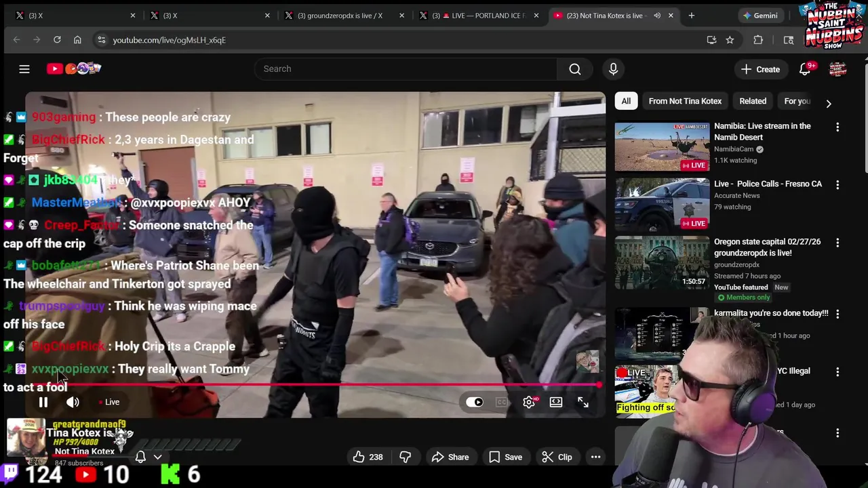Open options for Police Calls Fresno video
This screenshot has height=488, width=868.
(x=837, y=185)
